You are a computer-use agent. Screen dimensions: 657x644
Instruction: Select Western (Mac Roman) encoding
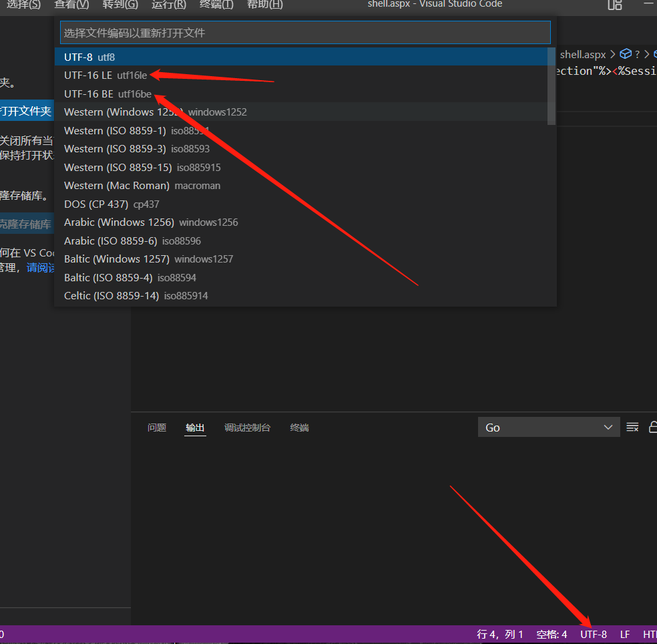tap(301, 185)
